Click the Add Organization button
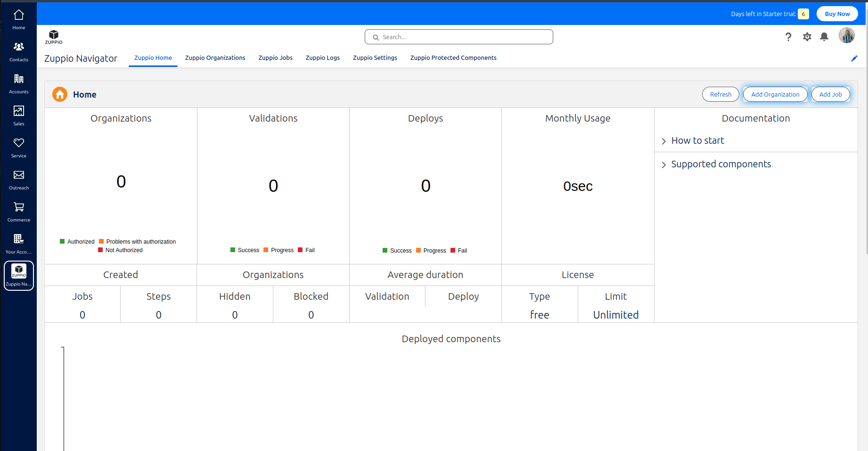 775,94
